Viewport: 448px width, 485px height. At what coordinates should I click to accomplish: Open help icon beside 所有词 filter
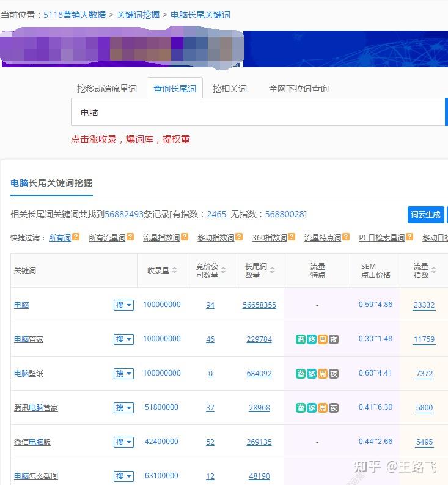point(76,237)
